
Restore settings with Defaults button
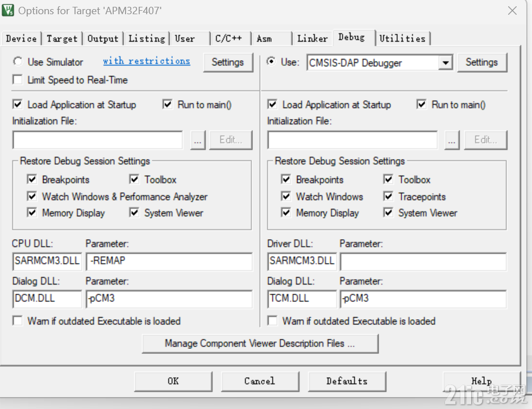[x=347, y=381]
